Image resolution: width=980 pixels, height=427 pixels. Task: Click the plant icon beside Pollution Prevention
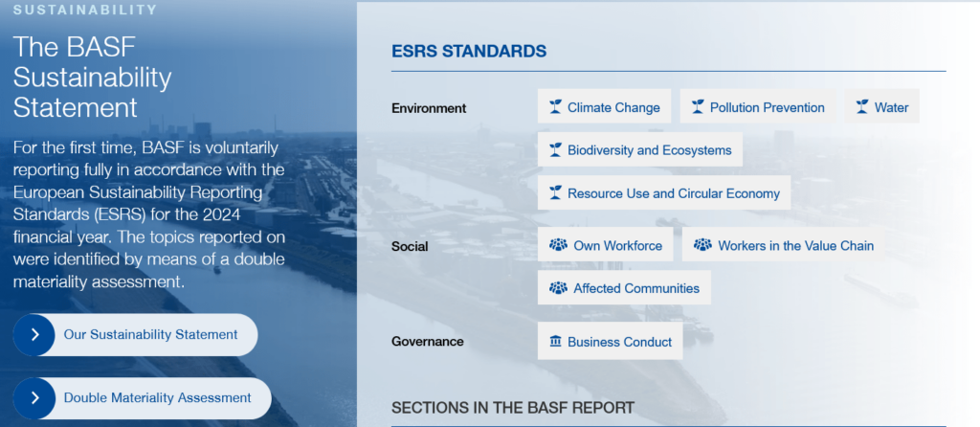click(698, 107)
